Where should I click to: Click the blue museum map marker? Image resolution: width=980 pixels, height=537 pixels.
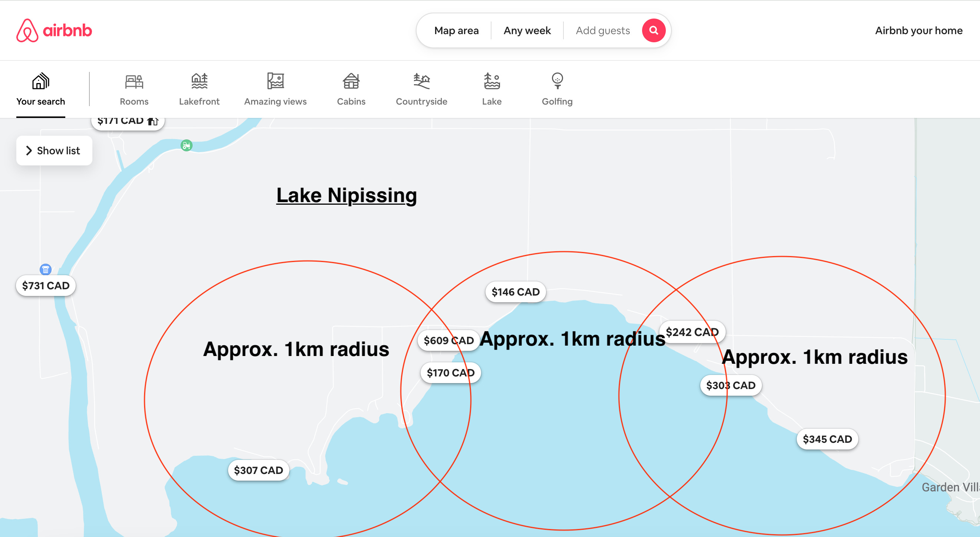coord(45,270)
